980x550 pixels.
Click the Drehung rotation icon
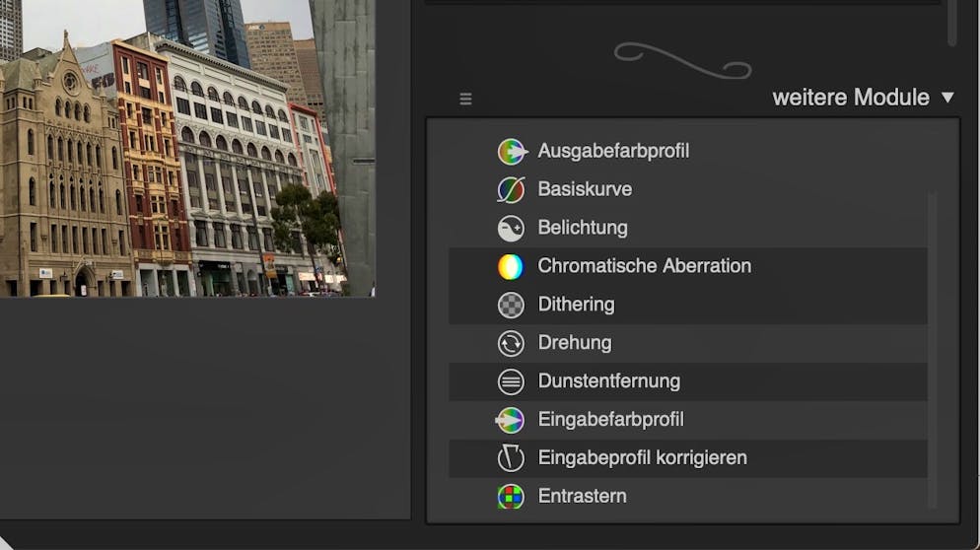tap(512, 344)
